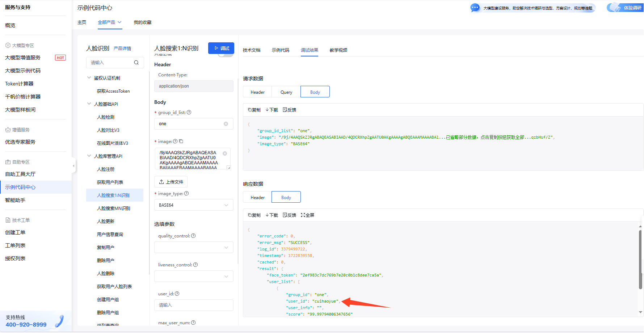
Task: Click the 体验调研 button in top right
Action: tap(626, 8)
